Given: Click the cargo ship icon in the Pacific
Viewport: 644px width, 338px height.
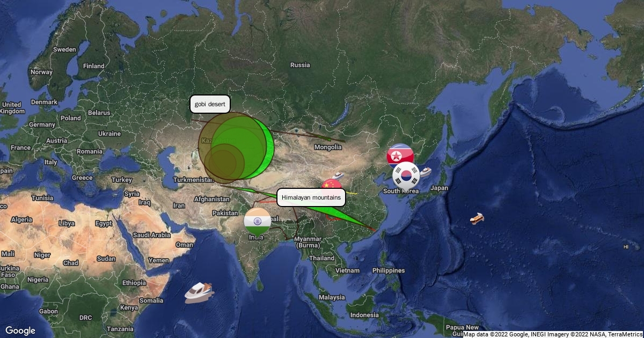Looking at the screenshot, I should tap(477, 218).
